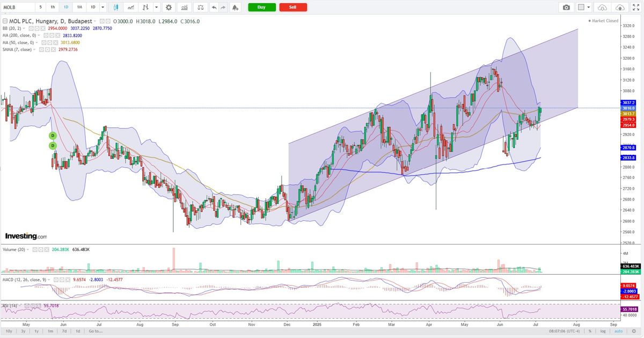This screenshot has width=644, height=338.
Task: Remove the MA (50, close, 0) indicator
Action: coord(55,42)
